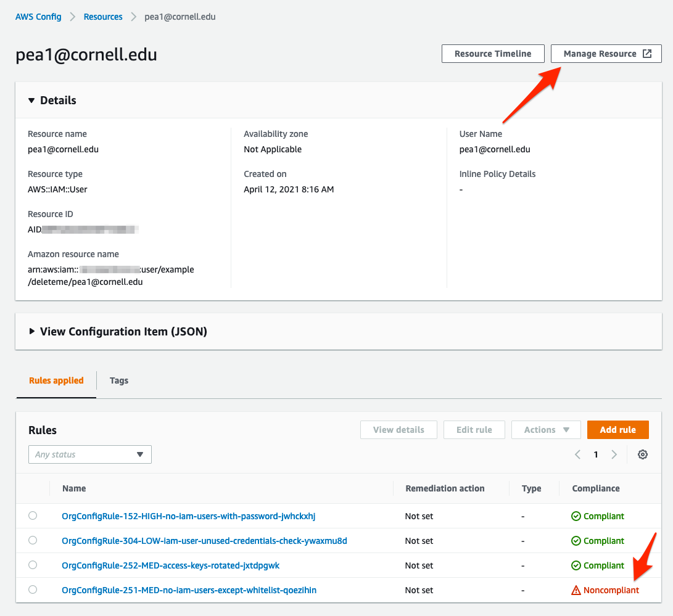The width and height of the screenshot is (673, 616).
Task: Collapse the Details section triangle
Action: click(31, 101)
